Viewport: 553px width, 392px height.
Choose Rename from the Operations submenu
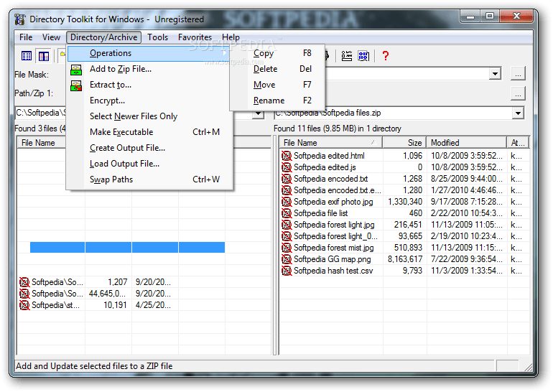click(277, 101)
